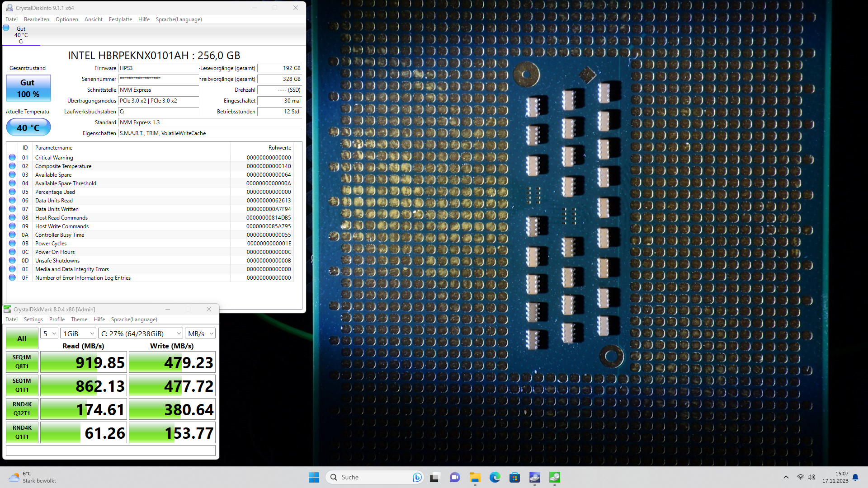Click the CrystalDiskInfo taskbar icon

click(534, 477)
